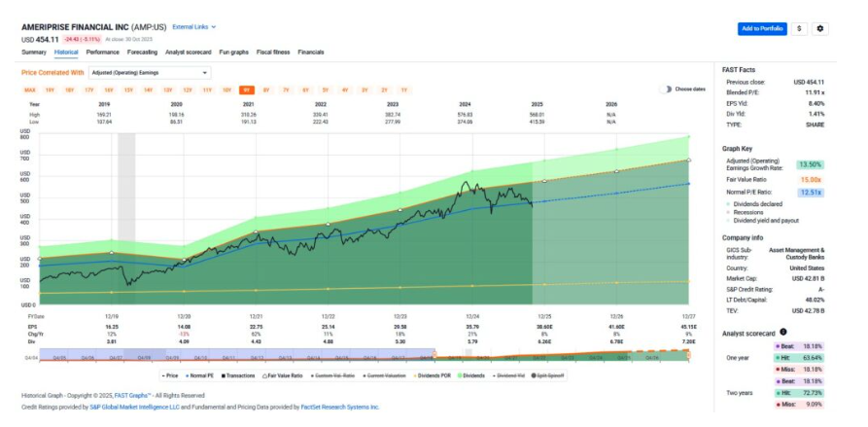Toggle Price series in chart legend
Screen dimensions: 868x427
170,375
